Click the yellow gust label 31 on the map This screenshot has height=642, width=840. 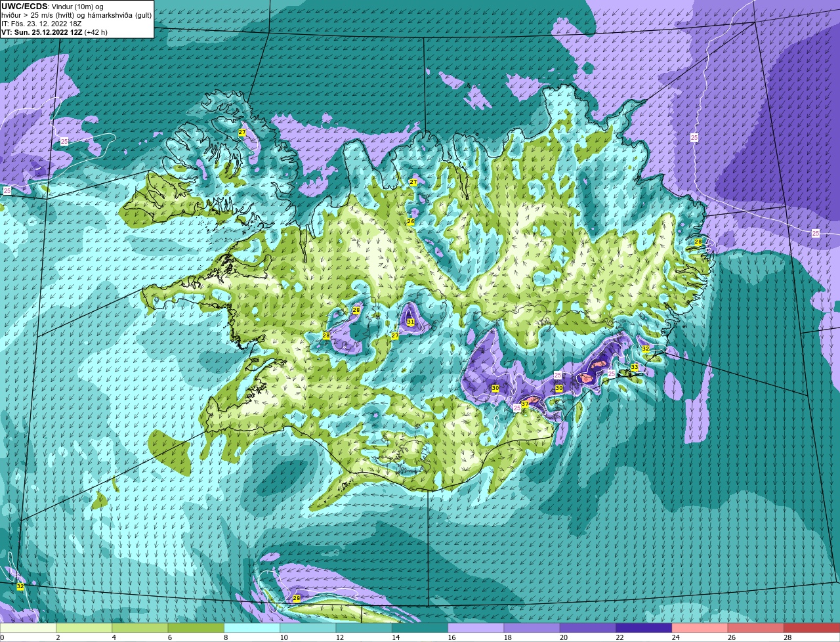point(410,322)
